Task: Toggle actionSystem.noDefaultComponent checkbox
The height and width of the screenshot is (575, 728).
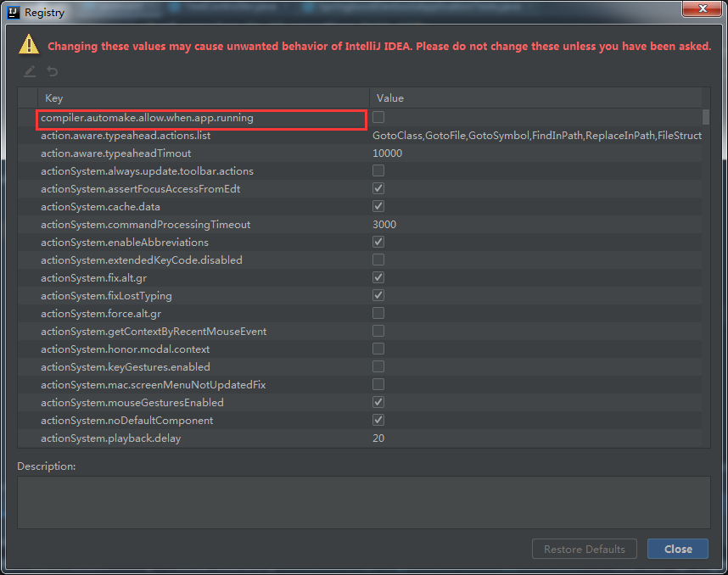Action: (378, 420)
